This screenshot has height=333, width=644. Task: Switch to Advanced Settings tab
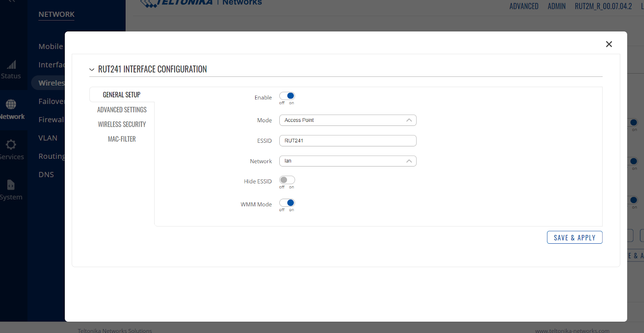point(122,110)
